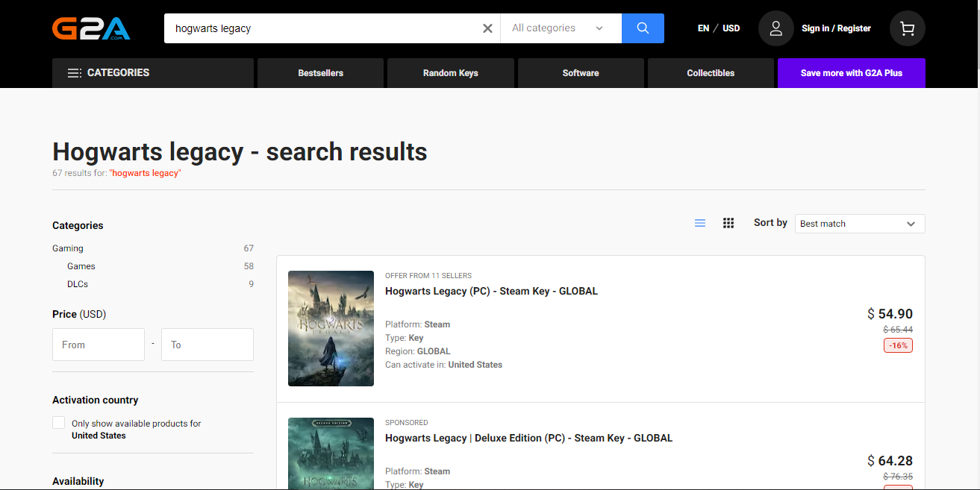Go to Random Keys section
The image size is (980, 490).
450,73
